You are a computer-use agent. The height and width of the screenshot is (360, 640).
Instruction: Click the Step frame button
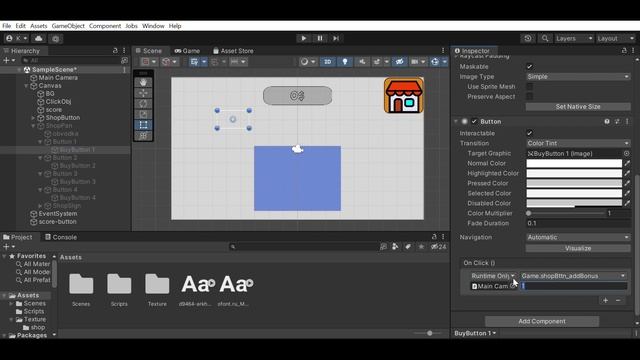tap(336, 38)
